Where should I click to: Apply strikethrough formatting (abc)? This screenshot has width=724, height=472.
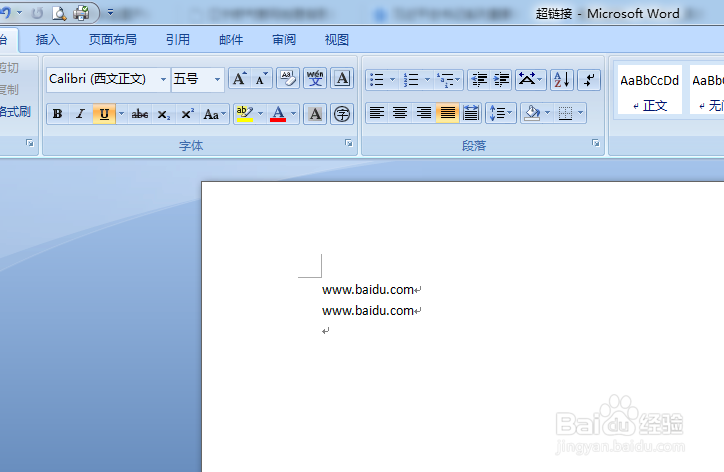pyautogui.click(x=140, y=114)
